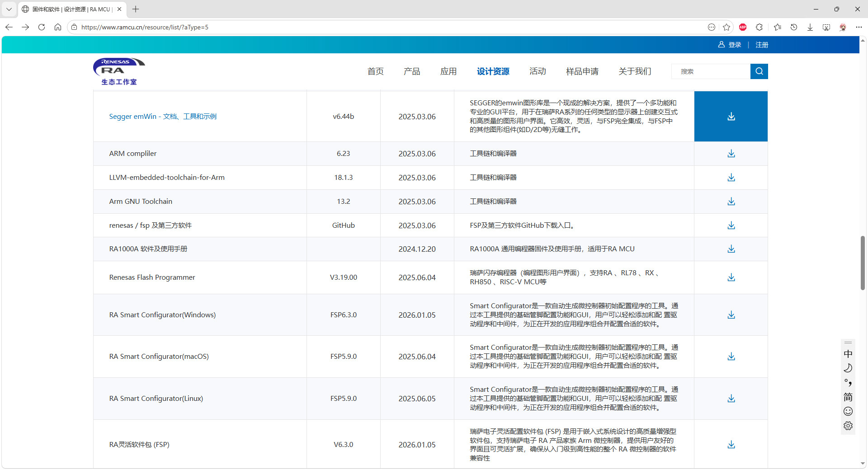
Task: Open the IME emoji panel
Action: click(x=848, y=411)
